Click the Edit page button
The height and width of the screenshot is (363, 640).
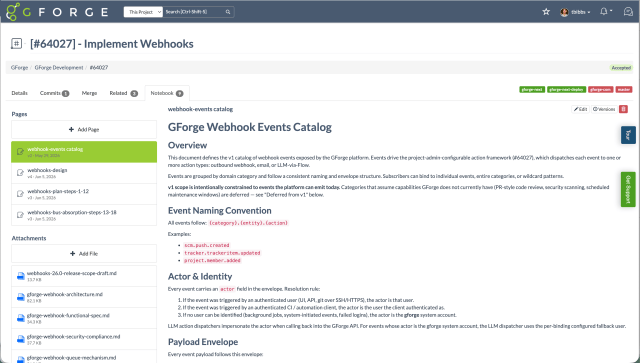(x=580, y=109)
